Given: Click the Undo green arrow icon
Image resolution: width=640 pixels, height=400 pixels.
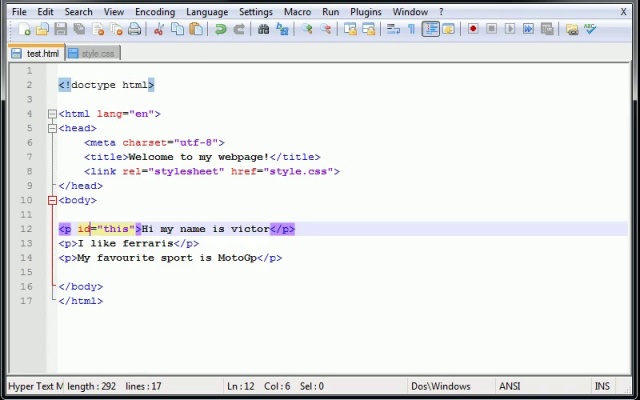Looking at the screenshot, I should tap(220, 30).
